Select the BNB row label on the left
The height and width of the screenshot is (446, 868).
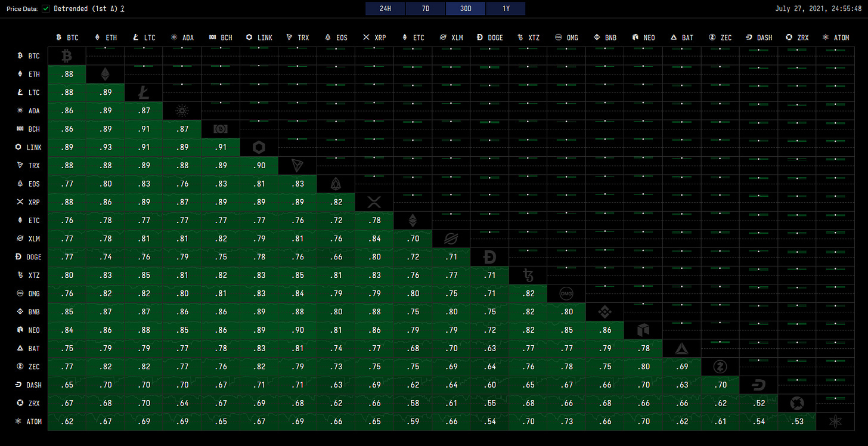click(29, 312)
